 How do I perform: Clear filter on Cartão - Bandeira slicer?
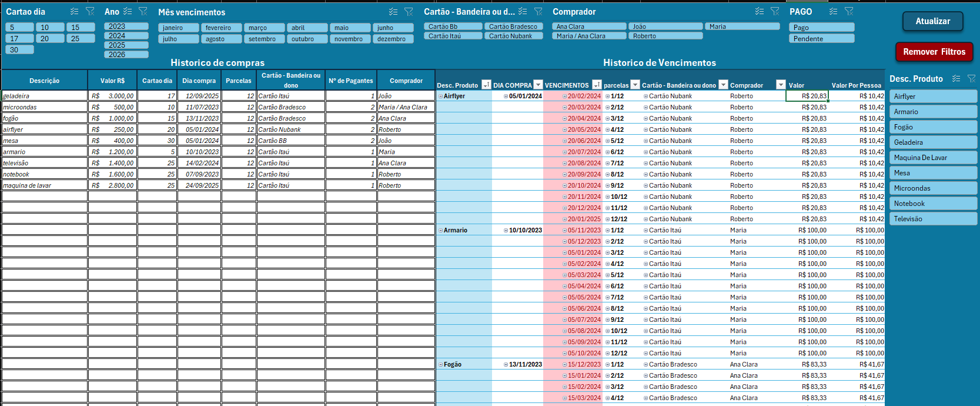click(x=538, y=12)
